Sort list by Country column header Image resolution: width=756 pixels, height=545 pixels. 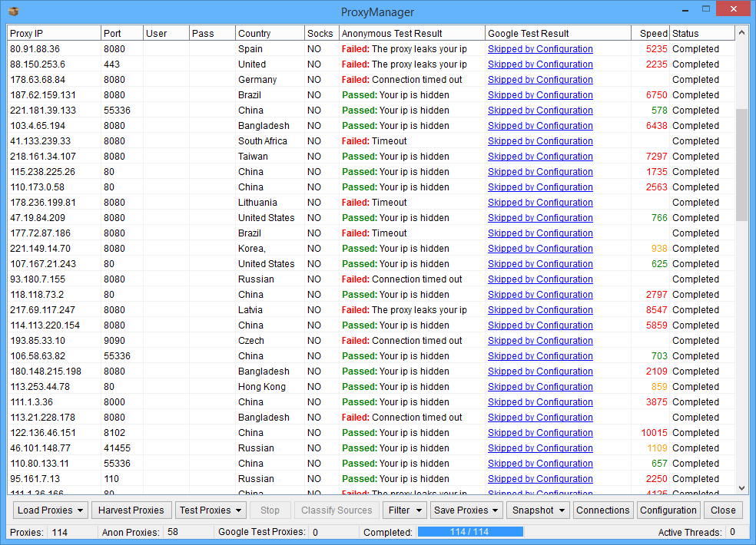point(269,33)
